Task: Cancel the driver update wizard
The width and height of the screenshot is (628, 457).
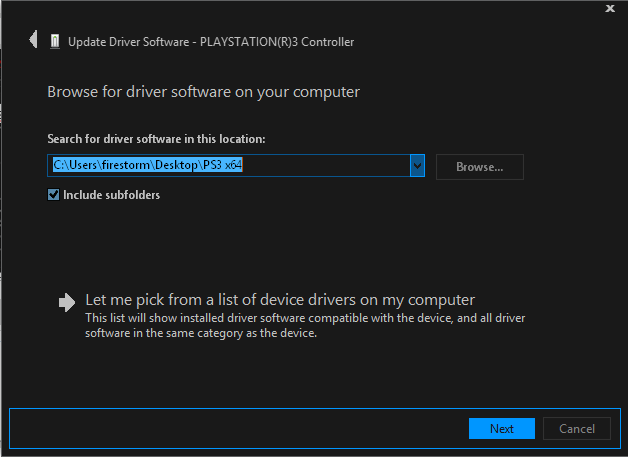Action: tap(576, 429)
